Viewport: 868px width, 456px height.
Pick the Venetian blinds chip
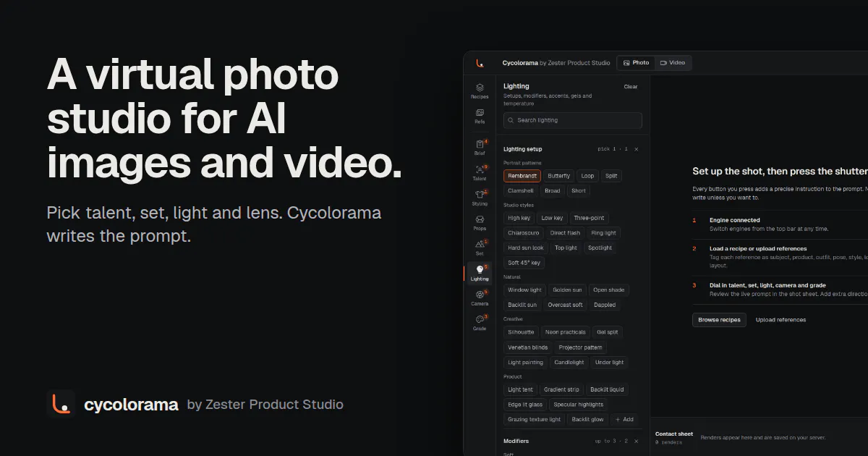[x=528, y=347]
